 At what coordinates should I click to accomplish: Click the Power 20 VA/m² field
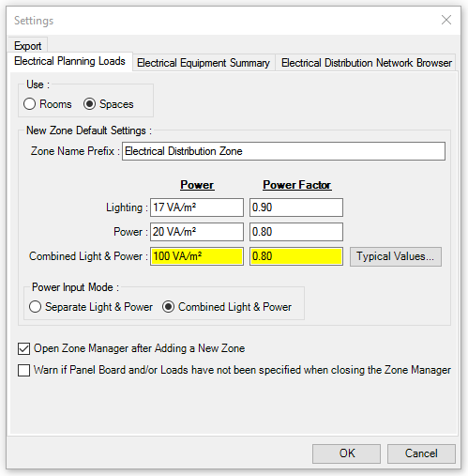click(x=197, y=232)
